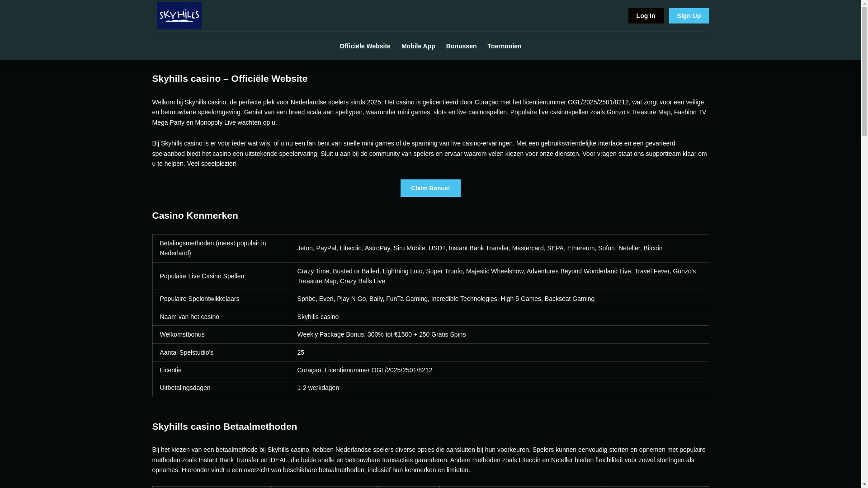The image size is (868, 488).
Task: Click the paragraph beginning Bij het kiezen van een betaalmethode
Action: [x=429, y=460]
